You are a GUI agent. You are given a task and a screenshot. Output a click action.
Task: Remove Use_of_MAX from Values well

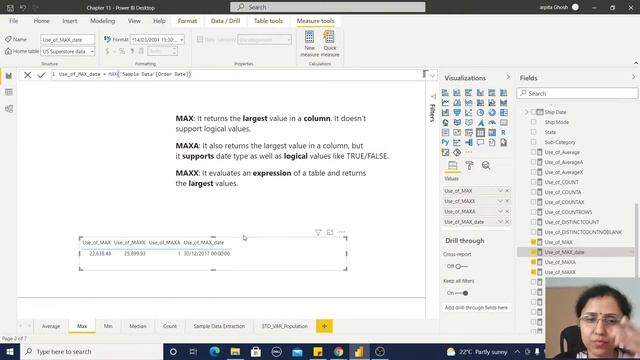tap(507, 191)
